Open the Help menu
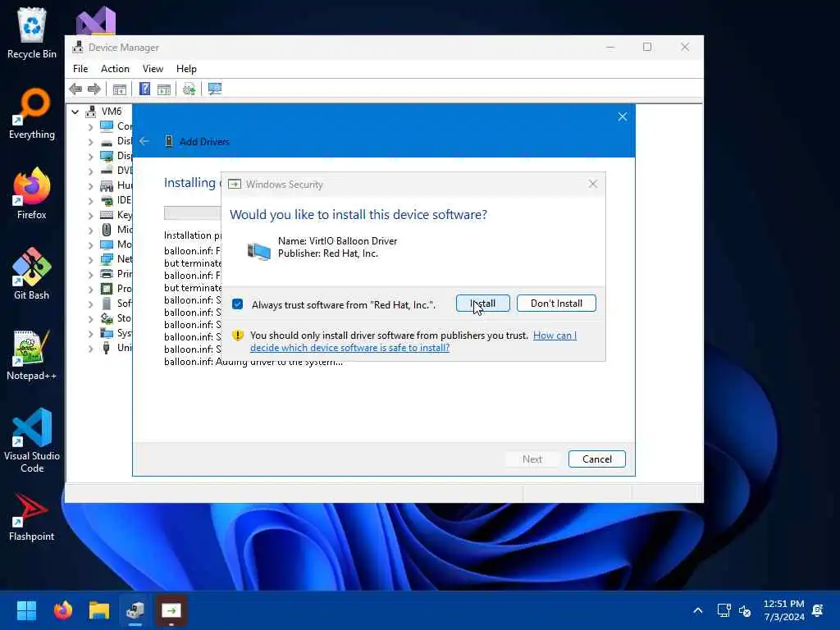840x630 pixels. [186, 69]
